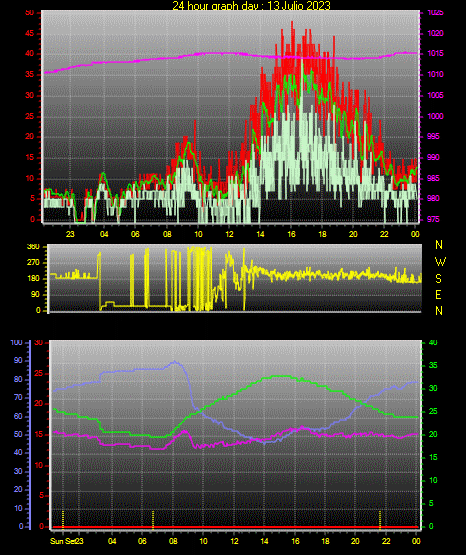Click the '24 hour graph day : 13 Julio 2023' title
The height and width of the screenshot is (555, 466).
pos(251,5)
